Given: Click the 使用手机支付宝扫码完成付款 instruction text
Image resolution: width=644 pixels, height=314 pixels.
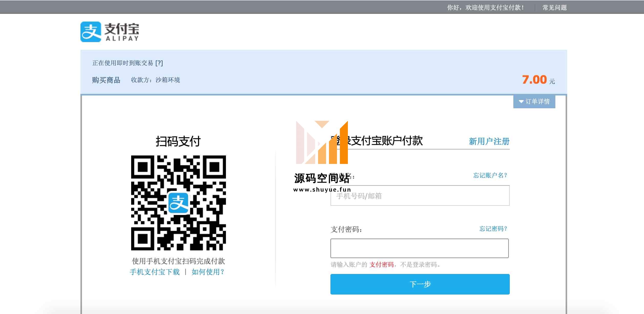Looking at the screenshot, I should 178,261.
